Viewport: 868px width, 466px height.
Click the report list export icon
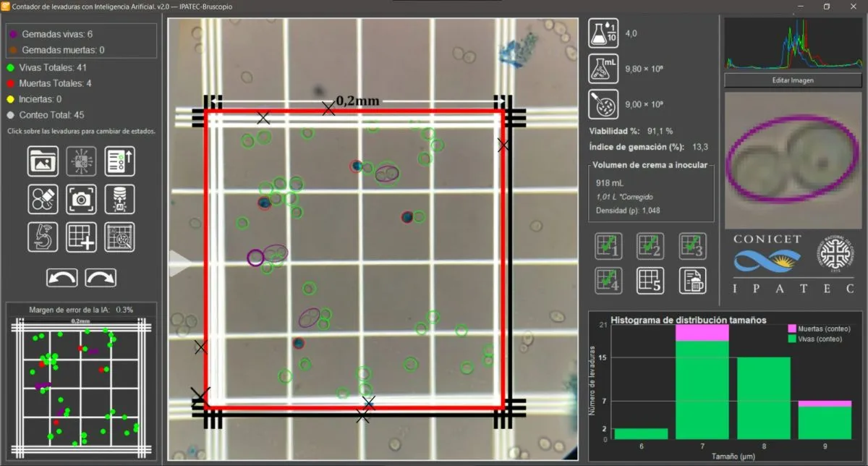point(119,161)
